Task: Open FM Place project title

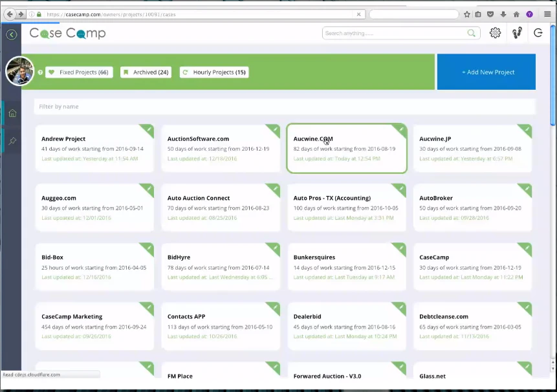Action: 180,376
